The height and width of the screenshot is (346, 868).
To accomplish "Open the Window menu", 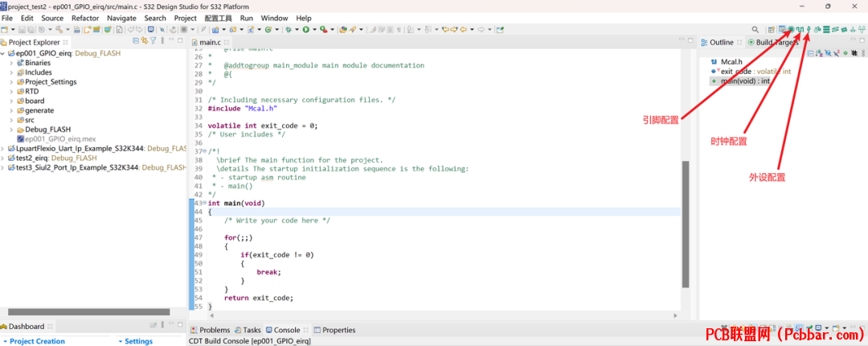I will (x=274, y=19).
